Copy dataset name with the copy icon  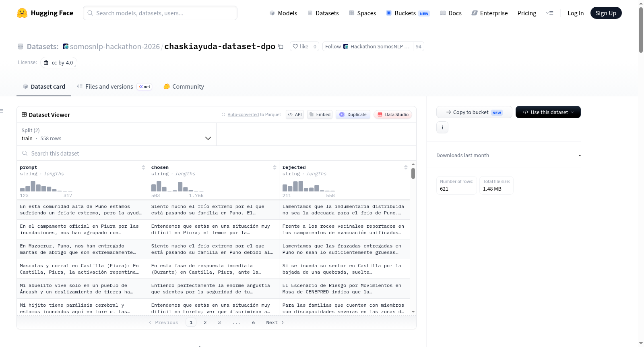click(281, 47)
